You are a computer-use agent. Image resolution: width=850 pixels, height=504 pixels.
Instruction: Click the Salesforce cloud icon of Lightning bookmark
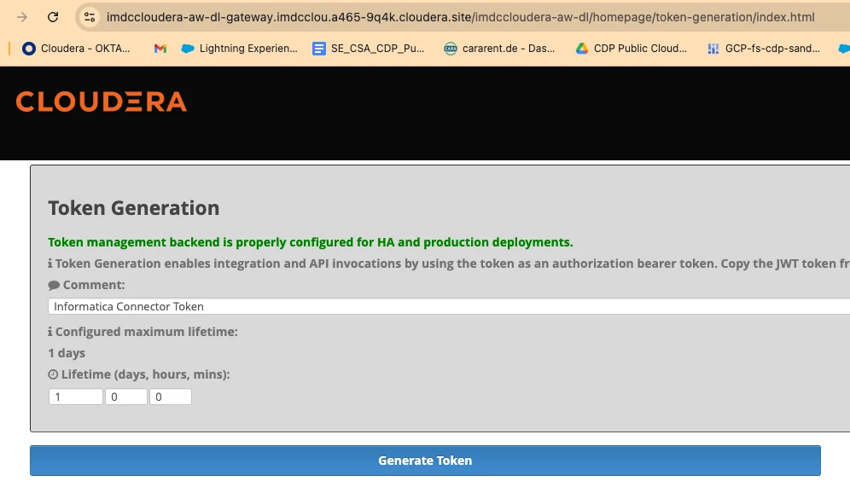tap(188, 49)
